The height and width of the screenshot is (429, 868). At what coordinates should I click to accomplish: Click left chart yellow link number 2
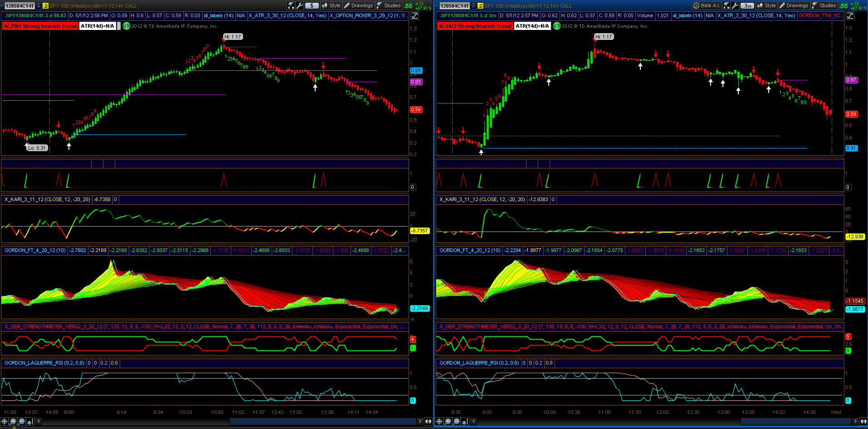(45, 6)
